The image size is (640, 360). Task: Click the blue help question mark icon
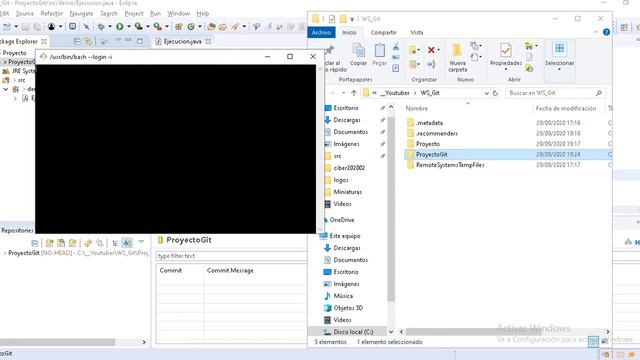(x=606, y=32)
